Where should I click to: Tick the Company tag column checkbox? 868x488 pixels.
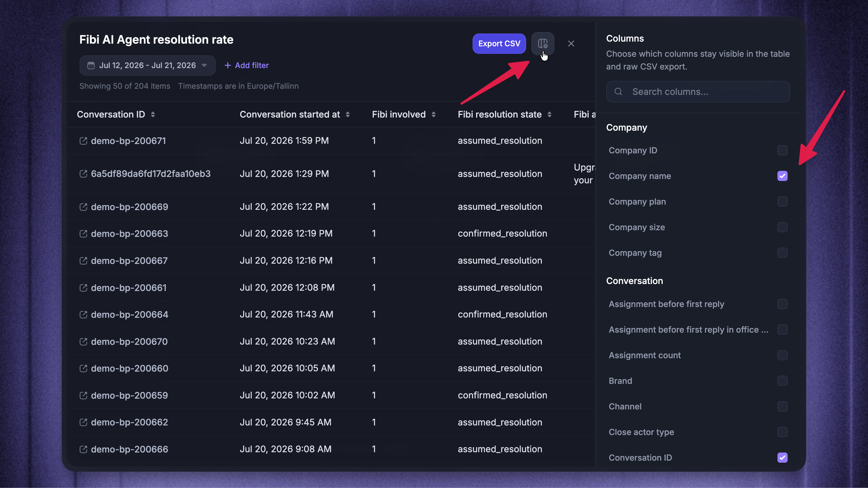(x=782, y=253)
